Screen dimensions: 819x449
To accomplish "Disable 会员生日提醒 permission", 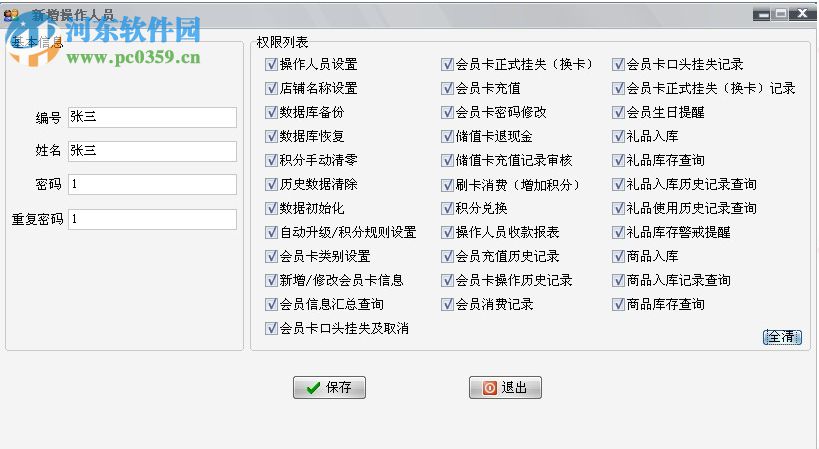I will [x=618, y=112].
